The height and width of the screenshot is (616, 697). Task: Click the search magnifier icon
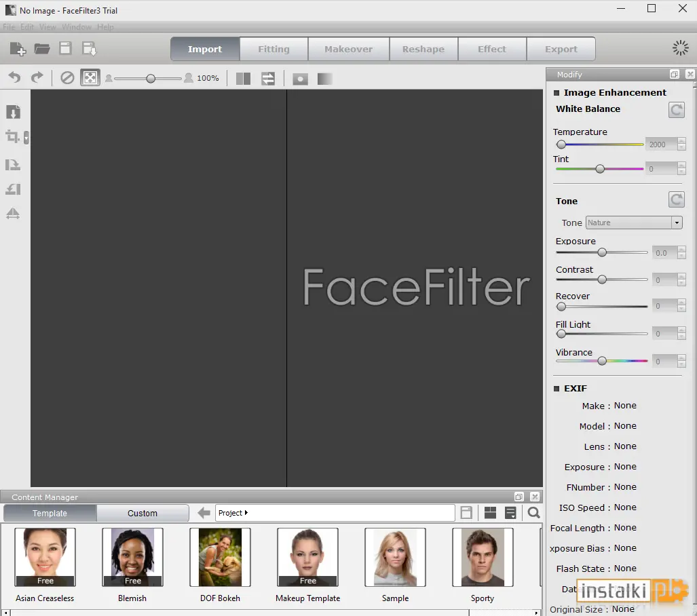[534, 513]
